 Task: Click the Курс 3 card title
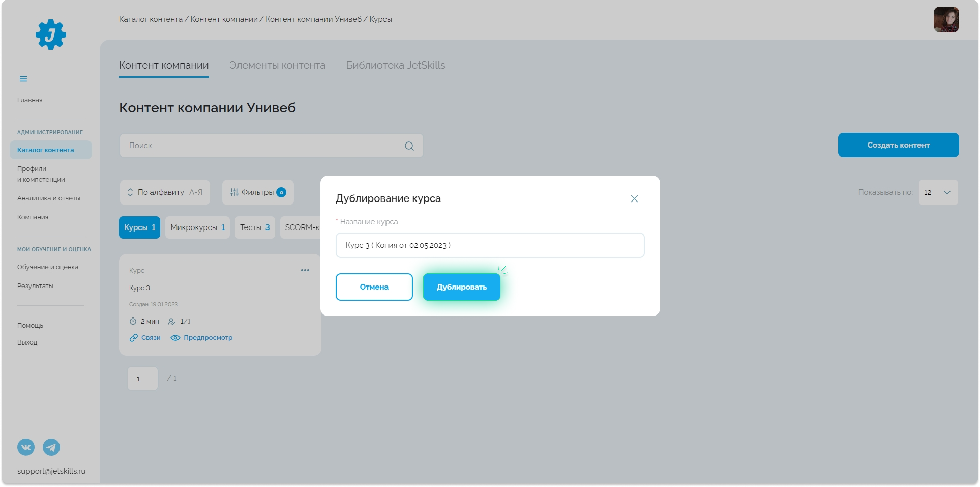139,288
